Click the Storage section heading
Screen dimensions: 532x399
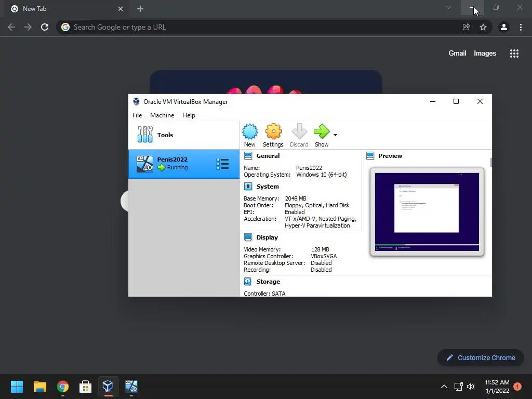pos(268,281)
